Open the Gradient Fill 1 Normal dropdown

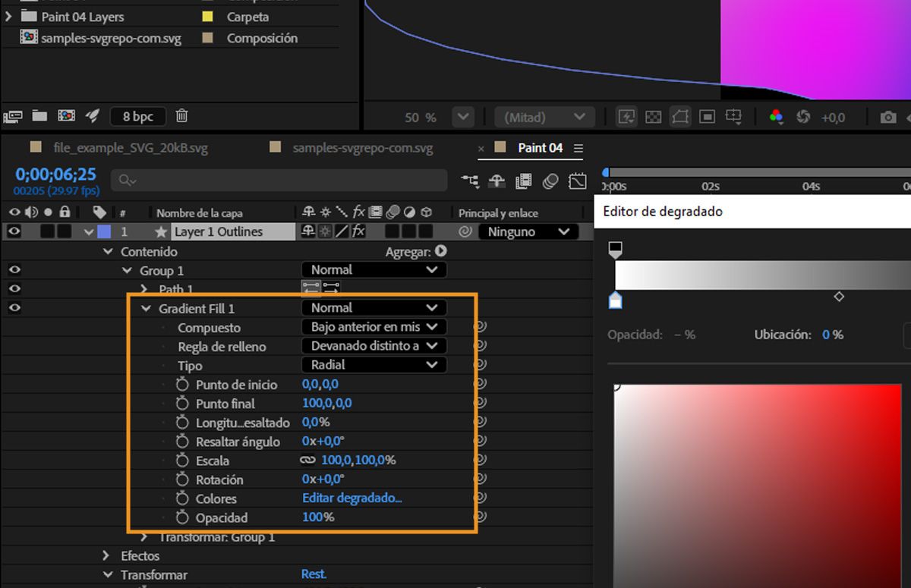click(374, 307)
